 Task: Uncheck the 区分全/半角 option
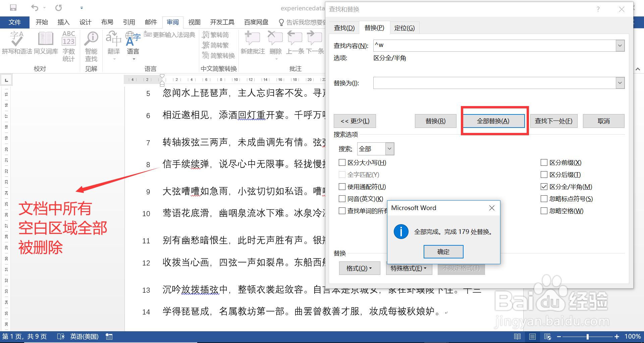pyautogui.click(x=544, y=187)
